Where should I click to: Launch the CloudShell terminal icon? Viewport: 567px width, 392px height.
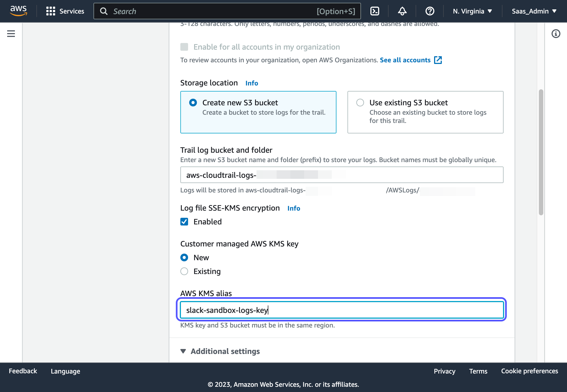[x=375, y=11]
